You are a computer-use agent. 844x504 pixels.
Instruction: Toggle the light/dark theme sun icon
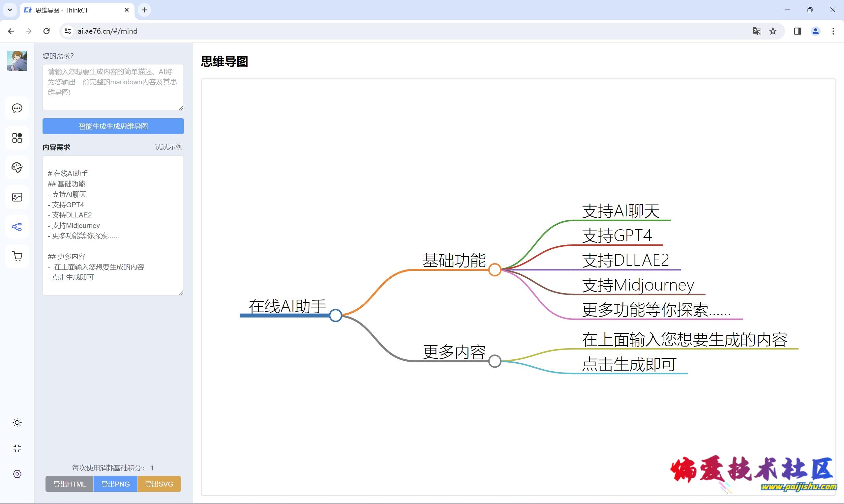17,423
